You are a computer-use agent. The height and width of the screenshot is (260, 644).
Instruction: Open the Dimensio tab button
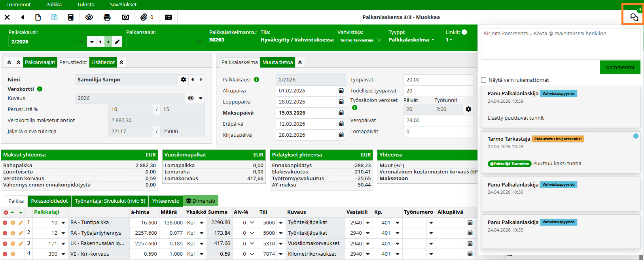201,201
